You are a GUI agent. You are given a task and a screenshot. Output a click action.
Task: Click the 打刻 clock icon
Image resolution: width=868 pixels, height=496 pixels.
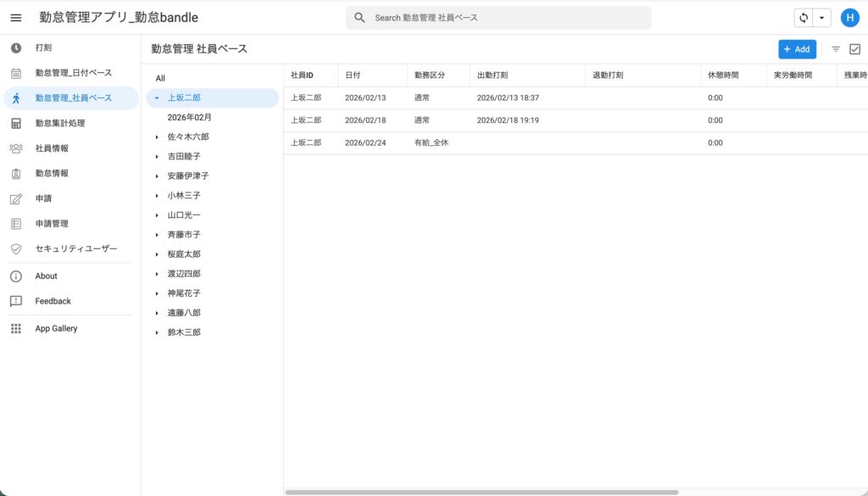point(16,47)
